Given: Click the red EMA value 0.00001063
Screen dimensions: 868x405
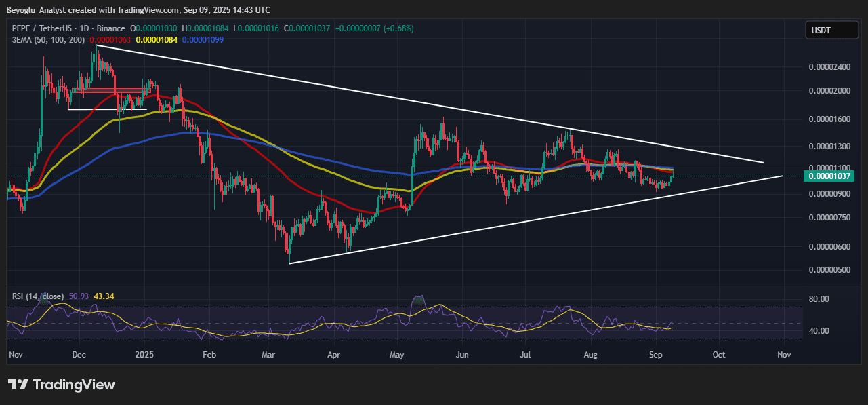Looking at the screenshot, I should click(x=110, y=40).
